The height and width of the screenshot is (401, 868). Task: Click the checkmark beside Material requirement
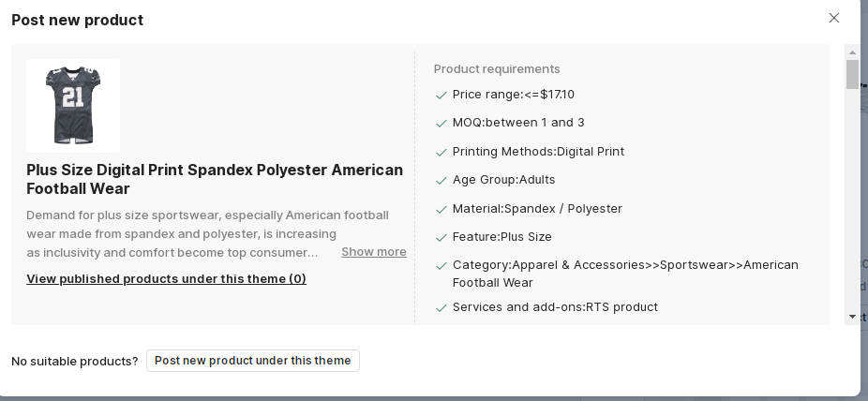coord(441,209)
